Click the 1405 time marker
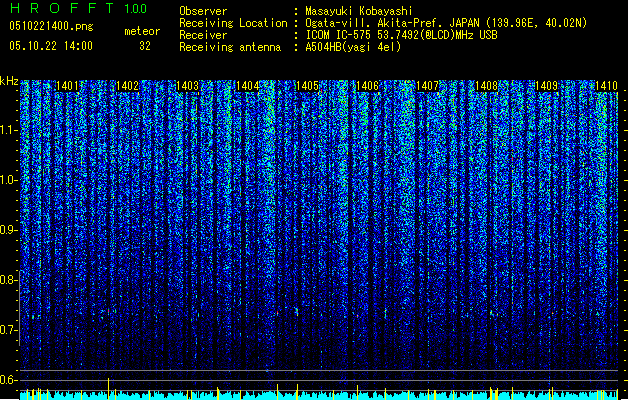629x400 pixels. coord(307,86)
